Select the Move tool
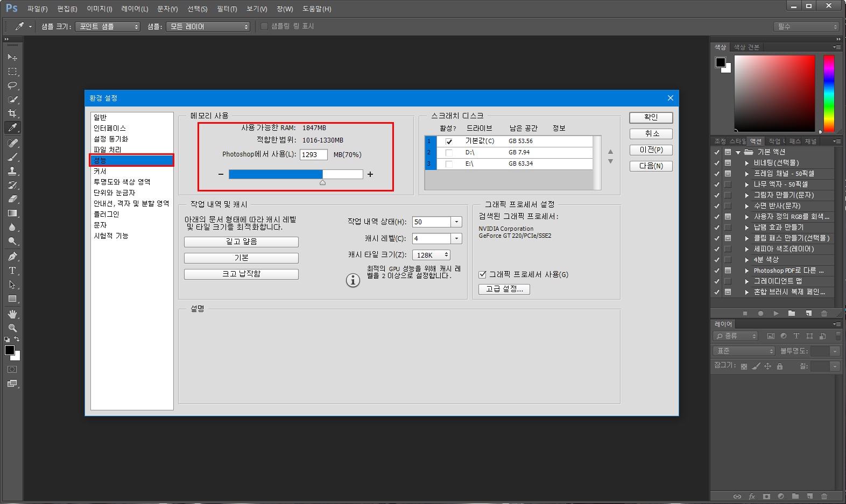The height and width of the screenshot is (504, 846). point(12,57)
